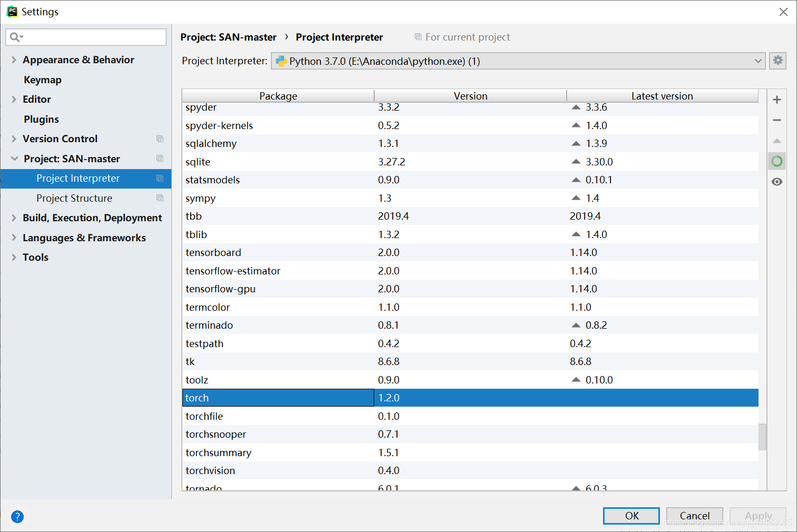This screenshot has width=797, height=532.
Task: Click the Apply button
Action: [757, 516]
